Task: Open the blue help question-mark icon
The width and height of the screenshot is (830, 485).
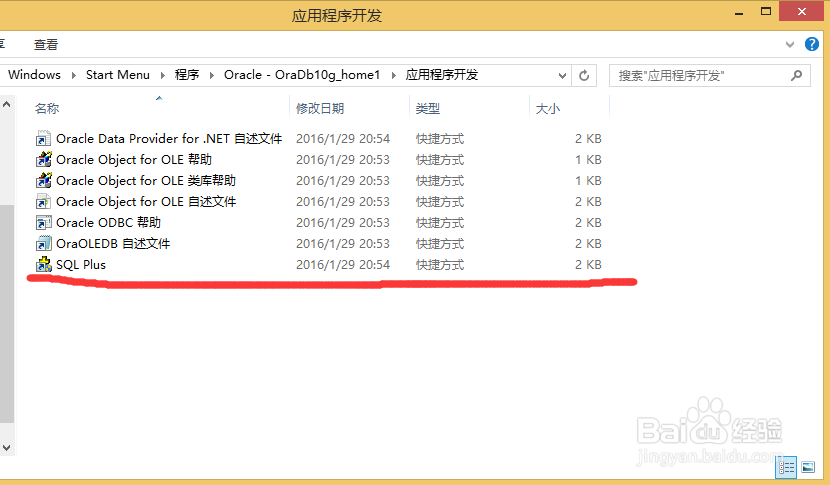Action: coord(811,44)
